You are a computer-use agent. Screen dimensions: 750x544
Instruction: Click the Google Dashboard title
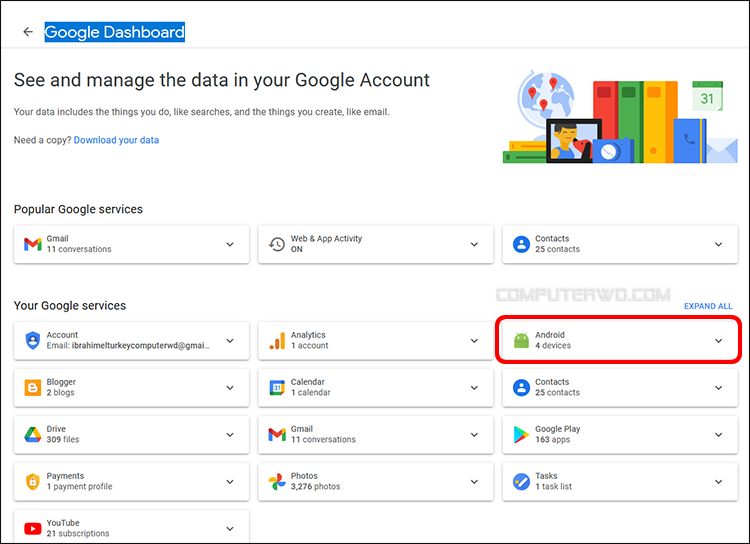coord(114,32)
